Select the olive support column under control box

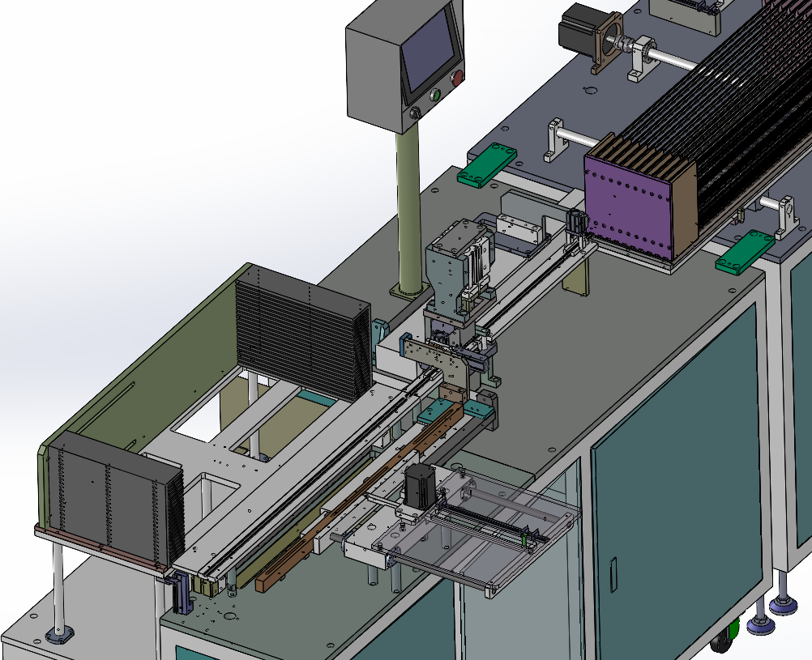[408, 210]
